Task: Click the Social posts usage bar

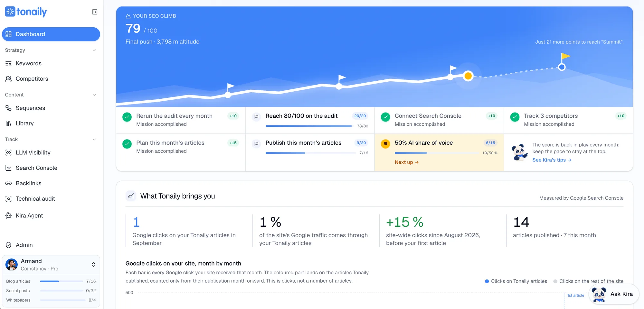Action: 62,291
